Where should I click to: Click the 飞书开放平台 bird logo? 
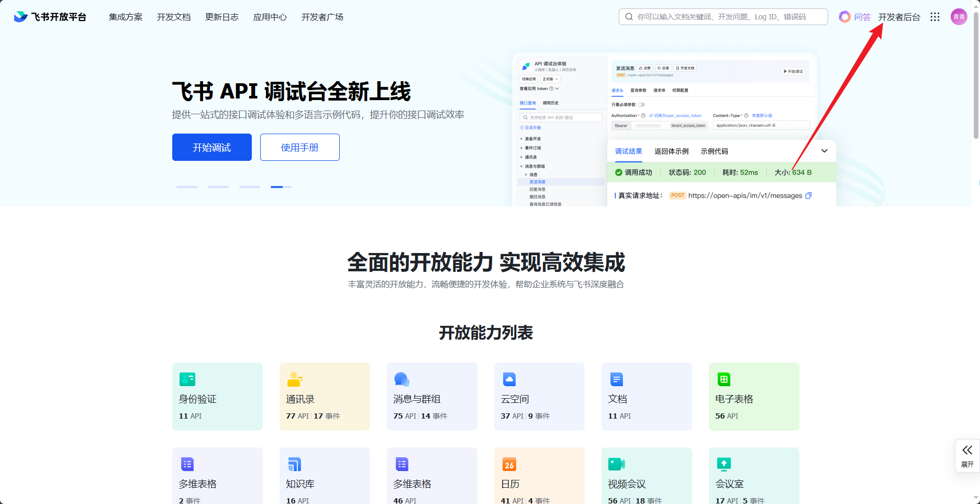21,17
